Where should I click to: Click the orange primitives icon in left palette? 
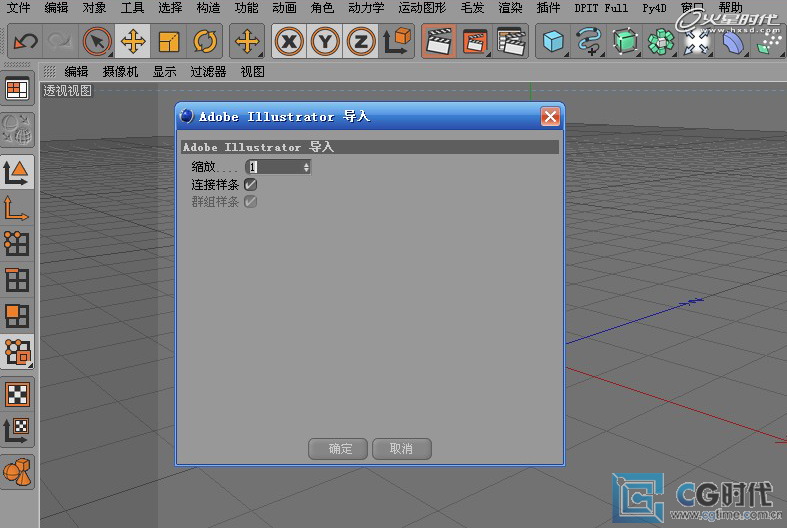point(17,472)
